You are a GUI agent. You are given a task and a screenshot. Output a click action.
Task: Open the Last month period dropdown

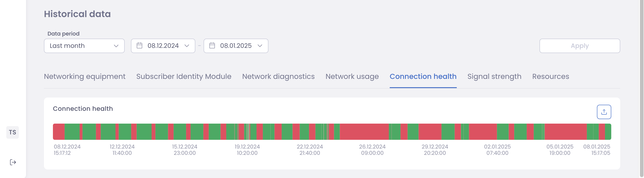[84, 46]
